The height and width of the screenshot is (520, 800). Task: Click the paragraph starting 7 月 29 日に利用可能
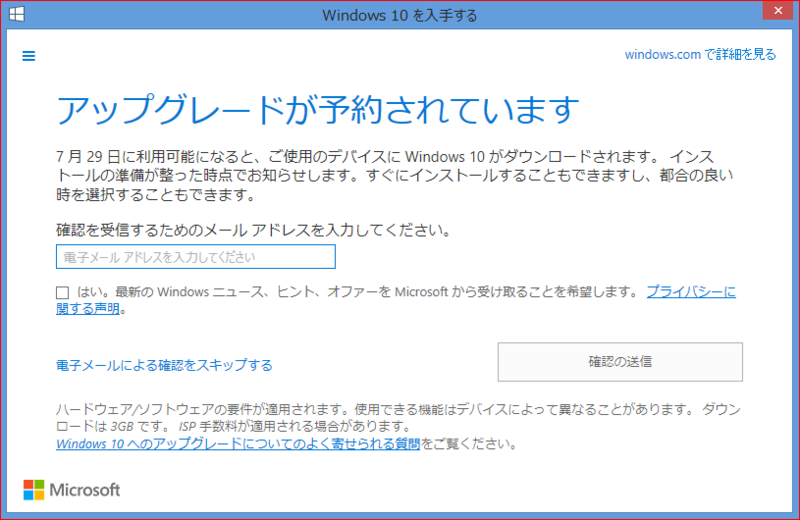pyautogui.click(x=394, y=176)
